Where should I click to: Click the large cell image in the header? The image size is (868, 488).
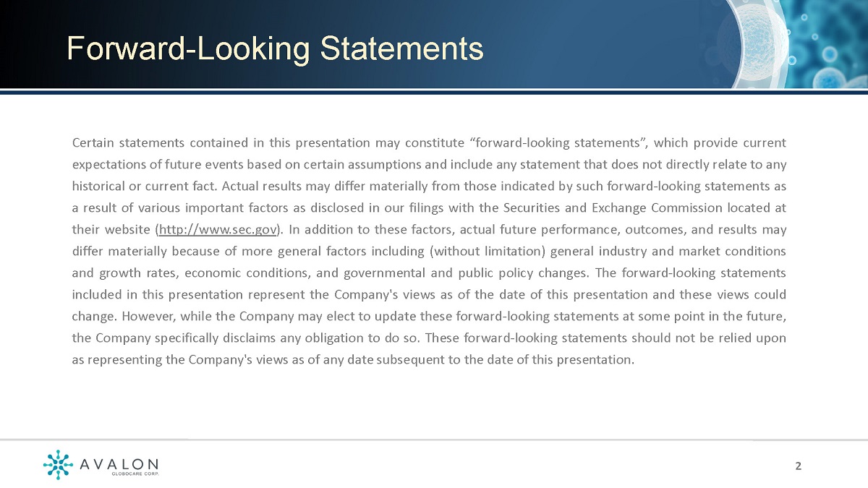coord(752,40)
